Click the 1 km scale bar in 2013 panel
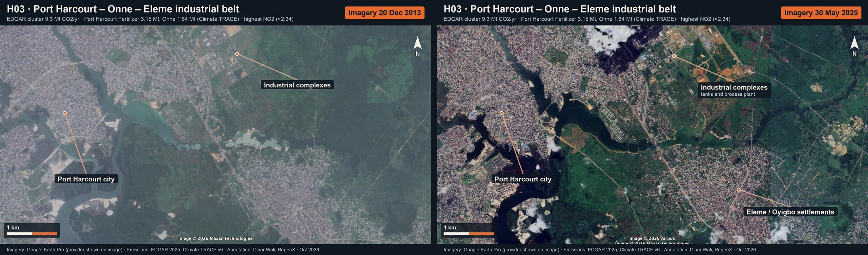The height and width of the screenshot is (255, 868). tap(32, 230)
